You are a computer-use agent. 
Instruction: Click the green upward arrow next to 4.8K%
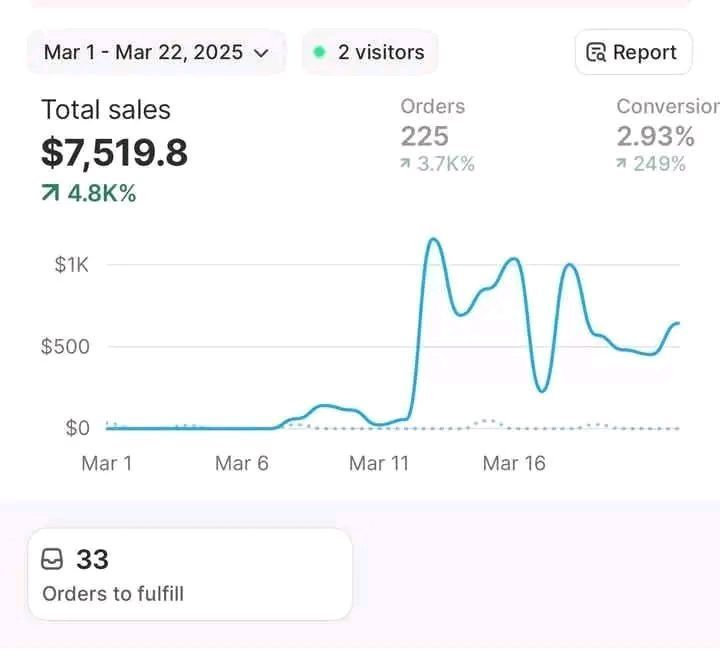tap(50, 193)
